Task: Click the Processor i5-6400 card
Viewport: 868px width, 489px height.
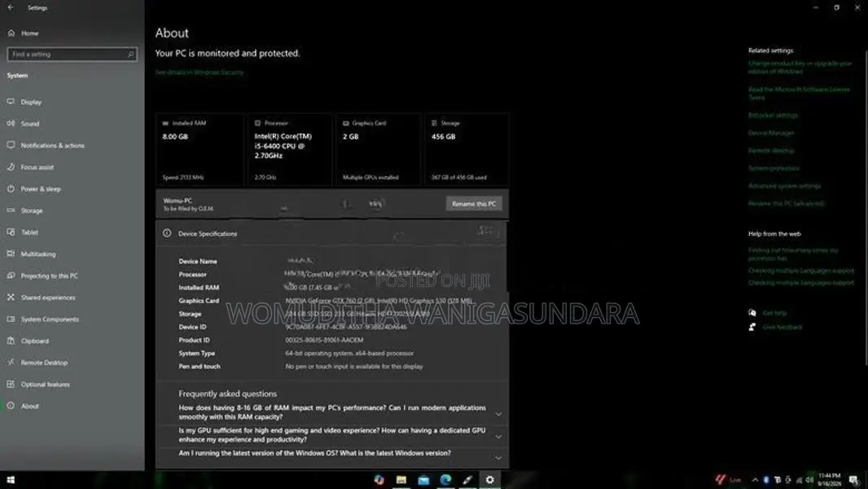Action: coord(290,149)
